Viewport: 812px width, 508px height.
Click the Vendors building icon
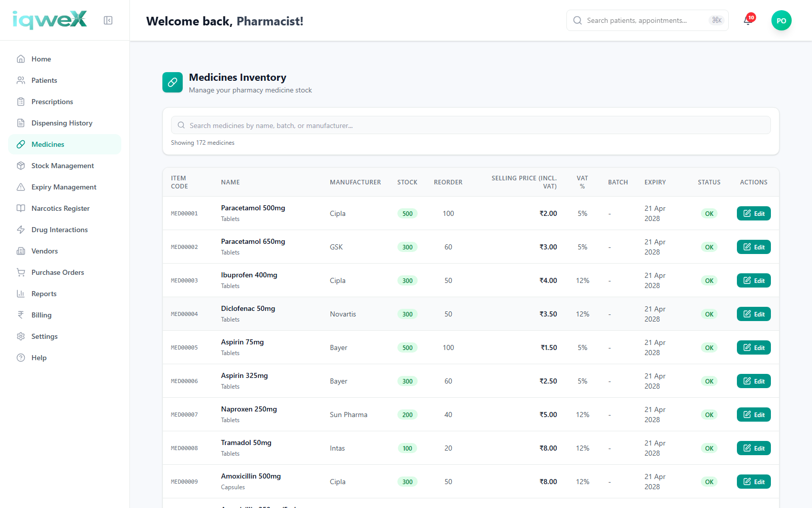[21, 251]
